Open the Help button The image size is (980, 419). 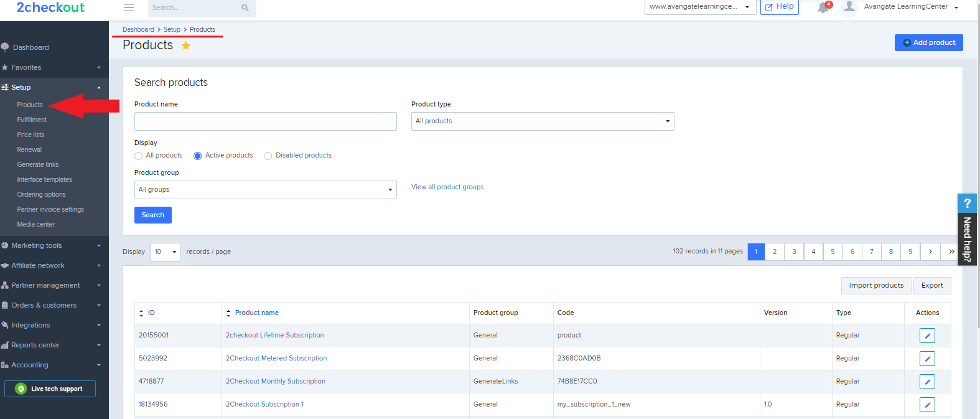(x=780, y=7)
